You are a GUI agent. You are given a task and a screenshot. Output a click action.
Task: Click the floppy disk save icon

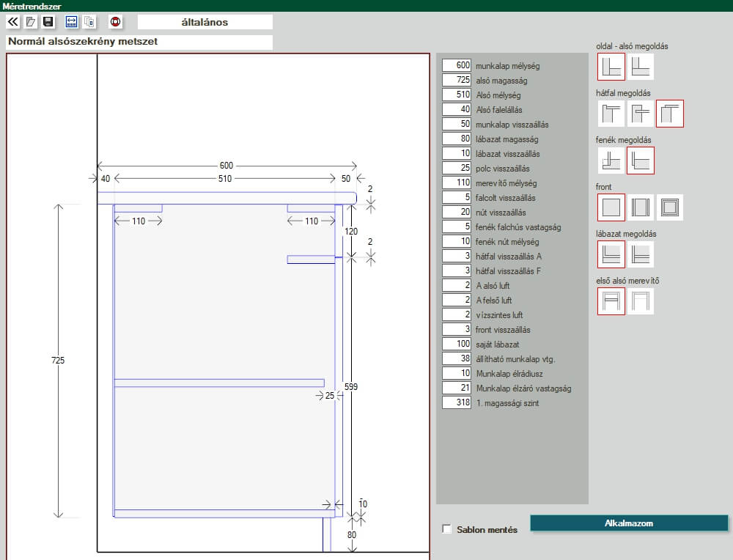[48, 22]
